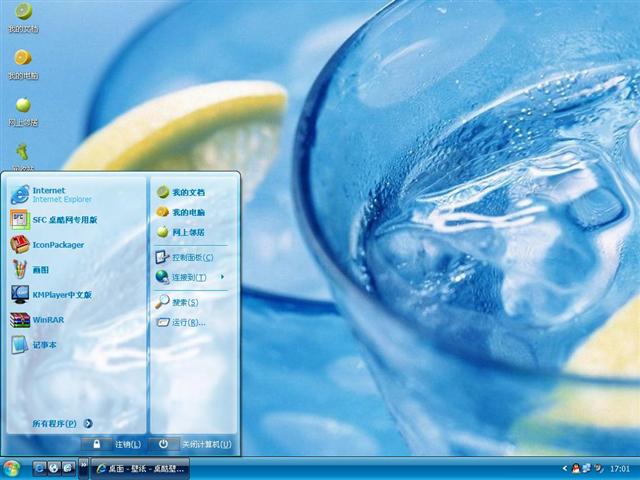Choose 运行(R)... run command
Image resolution: width=640 pixels, height=480 pixels.
click(180, 322)
